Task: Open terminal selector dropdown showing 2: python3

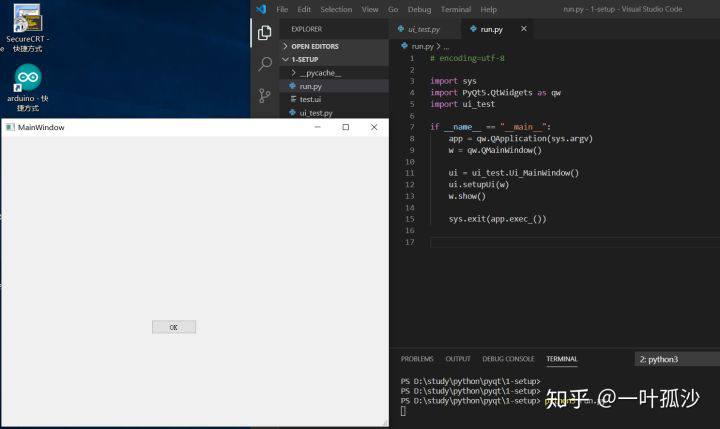Action: click(677, 359)
